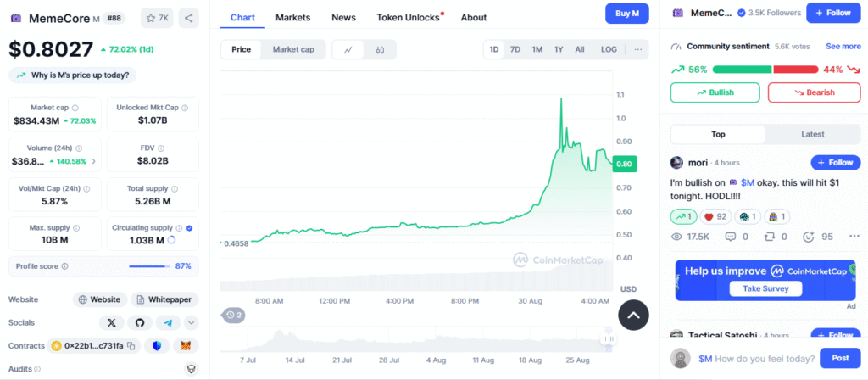
Task: Click the shield security icon in Contracts
Action: pyautogui.click(x=157, y=346)
